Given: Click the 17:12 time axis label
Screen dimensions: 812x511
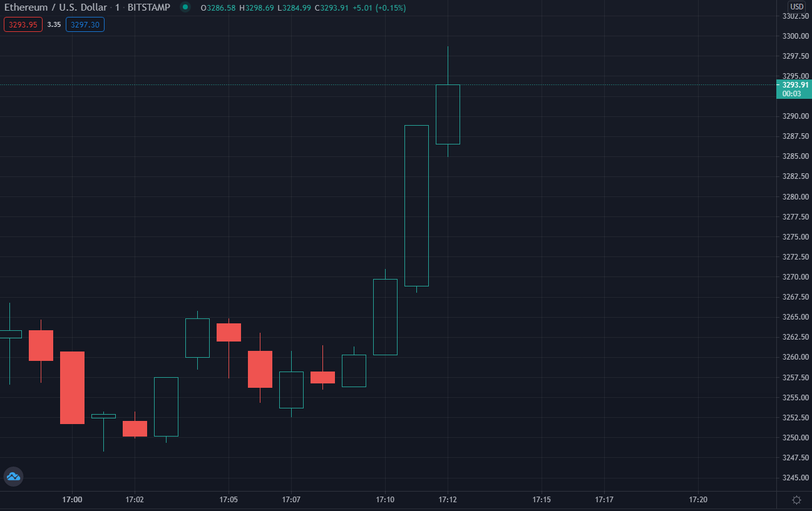Looking at the screenshot, I should pos(447,500).
